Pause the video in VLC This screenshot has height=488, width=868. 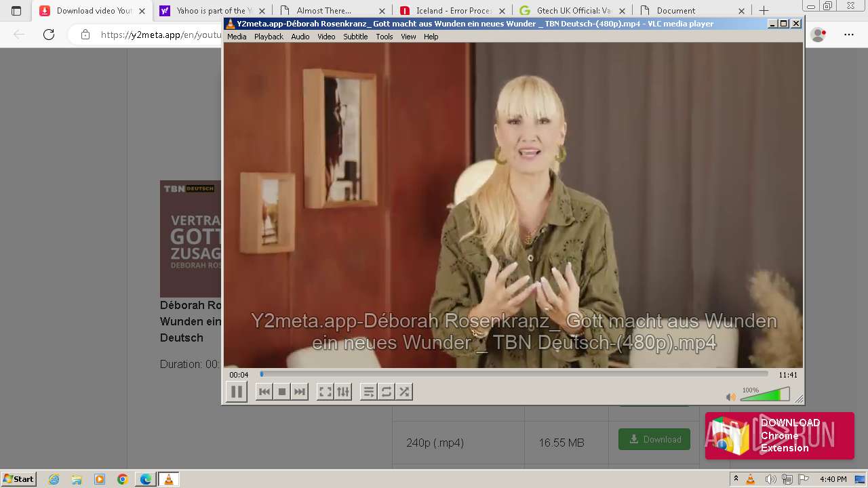[237, 392]
